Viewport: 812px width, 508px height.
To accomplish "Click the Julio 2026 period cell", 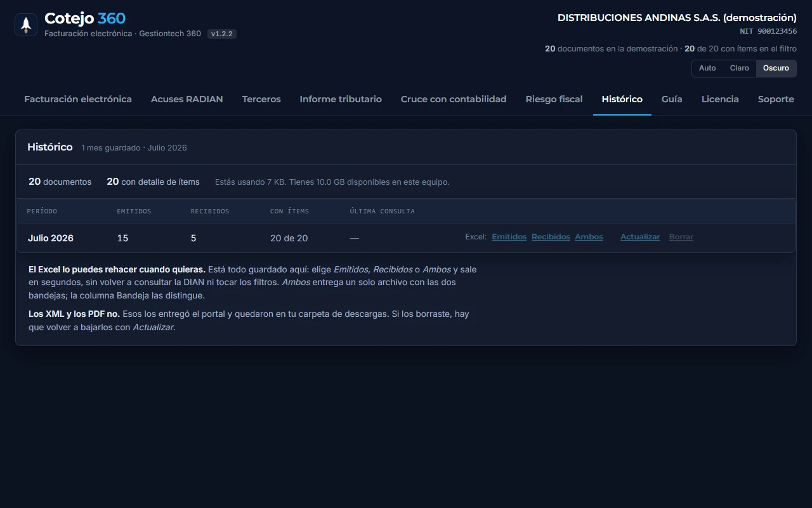I will [x=51, y=238].
